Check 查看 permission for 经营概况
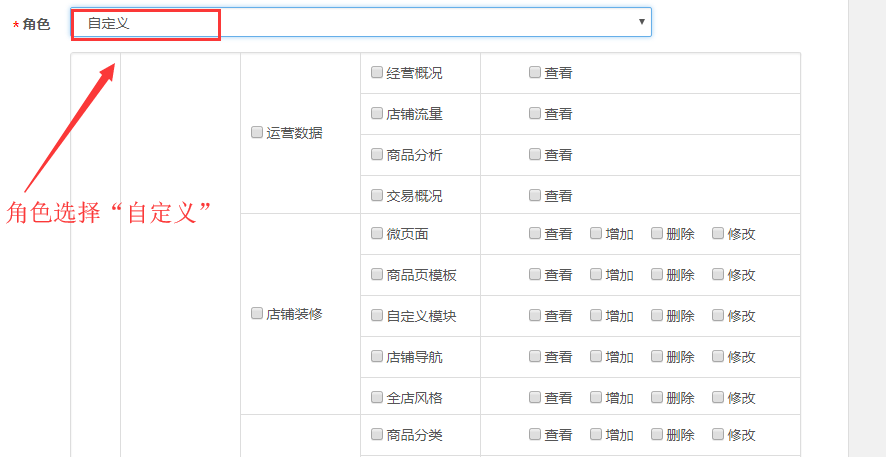 tap(535, 72)
